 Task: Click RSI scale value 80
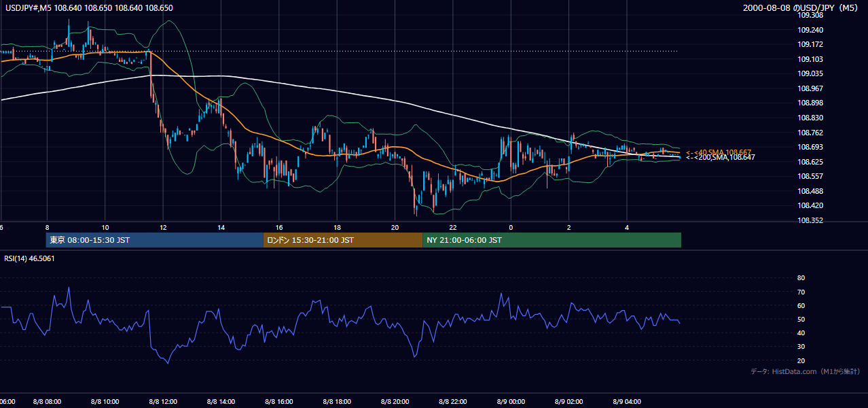[801, 278]
